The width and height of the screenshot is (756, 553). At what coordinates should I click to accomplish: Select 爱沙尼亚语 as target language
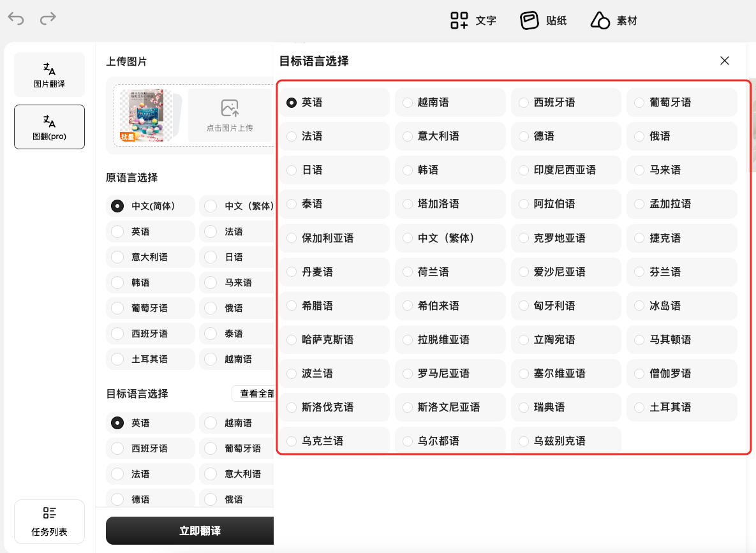(x=566, y=272)
